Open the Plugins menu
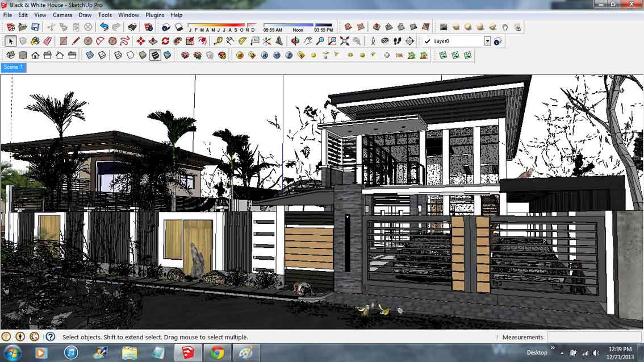This screenshot has height=362, width=644. pyautogui.click(x=155, y=15)
